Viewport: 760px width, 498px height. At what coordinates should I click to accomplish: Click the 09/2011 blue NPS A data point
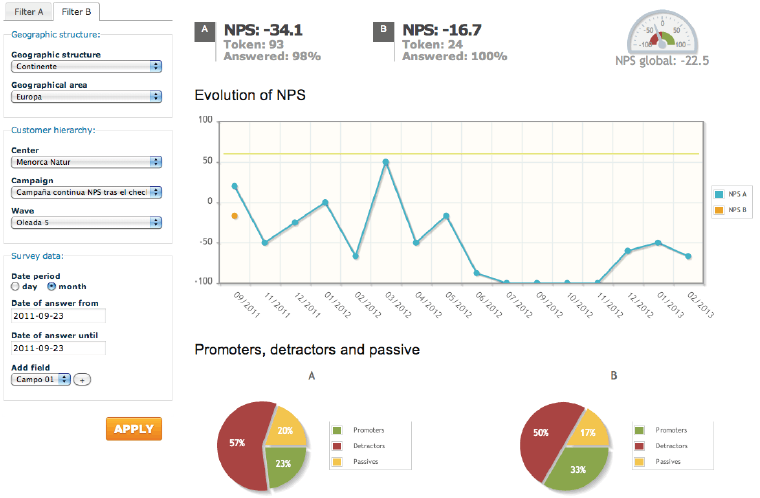tap(235, 186)
